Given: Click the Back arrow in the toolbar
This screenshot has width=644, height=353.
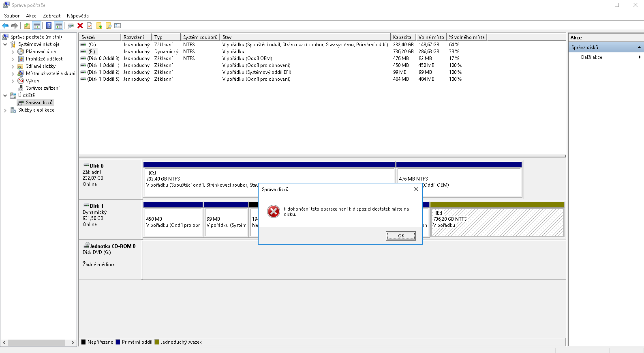Looking at the screenshot, I should point(5,26).
